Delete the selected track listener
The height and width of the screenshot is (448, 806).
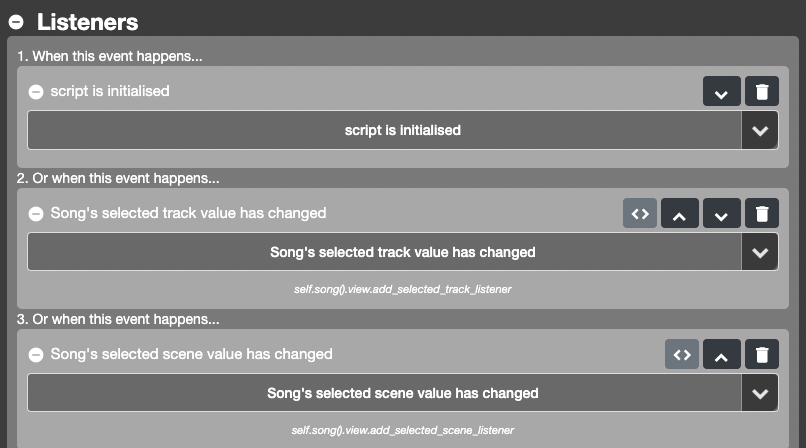762,214
